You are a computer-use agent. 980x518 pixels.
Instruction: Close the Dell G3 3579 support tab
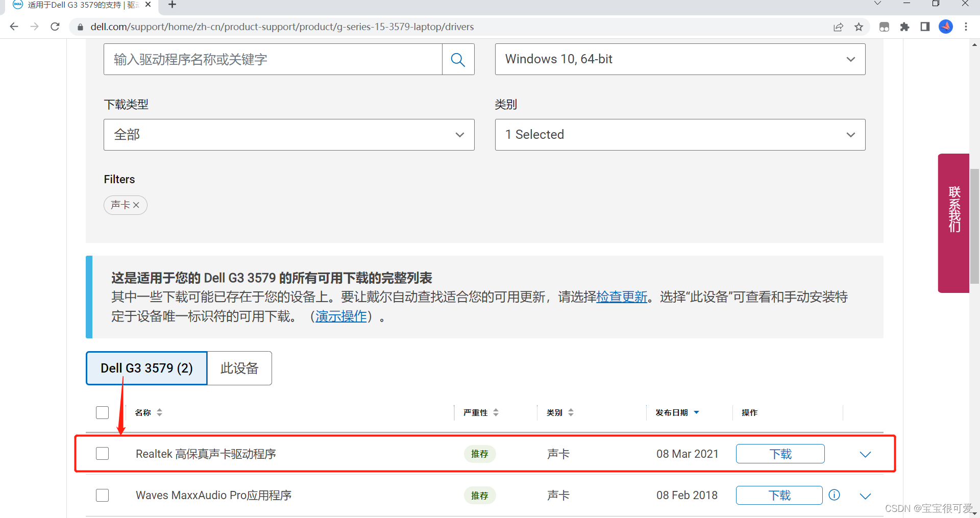click(148, 5)
